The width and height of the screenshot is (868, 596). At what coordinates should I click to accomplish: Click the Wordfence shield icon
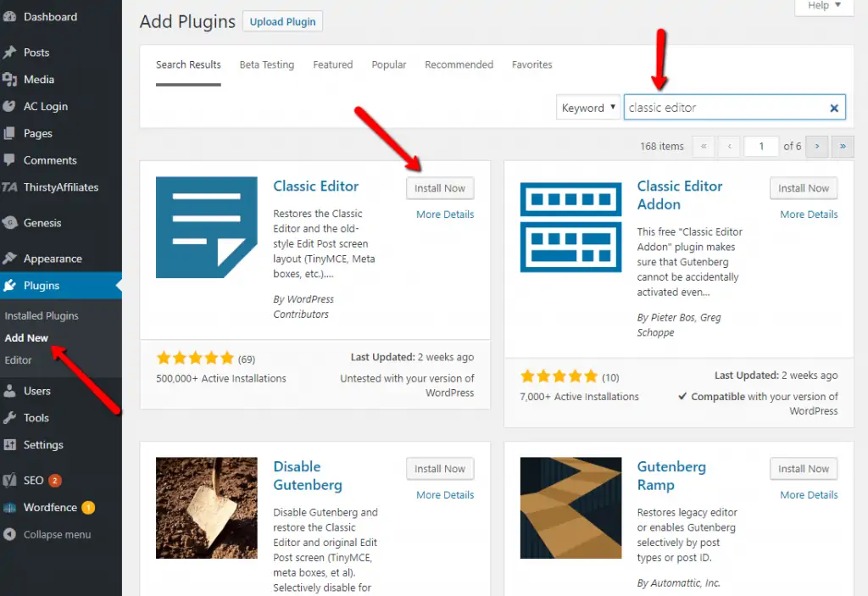coord(8,507)
